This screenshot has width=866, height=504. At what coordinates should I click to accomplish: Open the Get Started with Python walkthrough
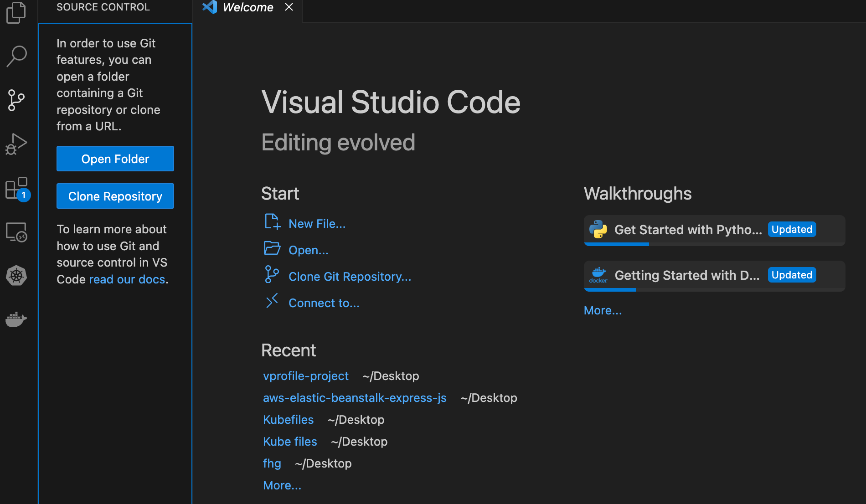click(688, 230)
